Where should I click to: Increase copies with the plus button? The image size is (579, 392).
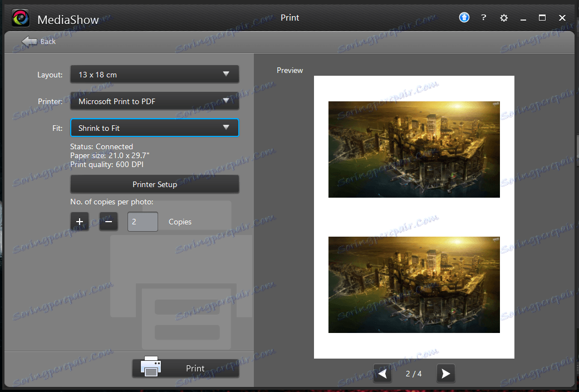tap(80, 221)
